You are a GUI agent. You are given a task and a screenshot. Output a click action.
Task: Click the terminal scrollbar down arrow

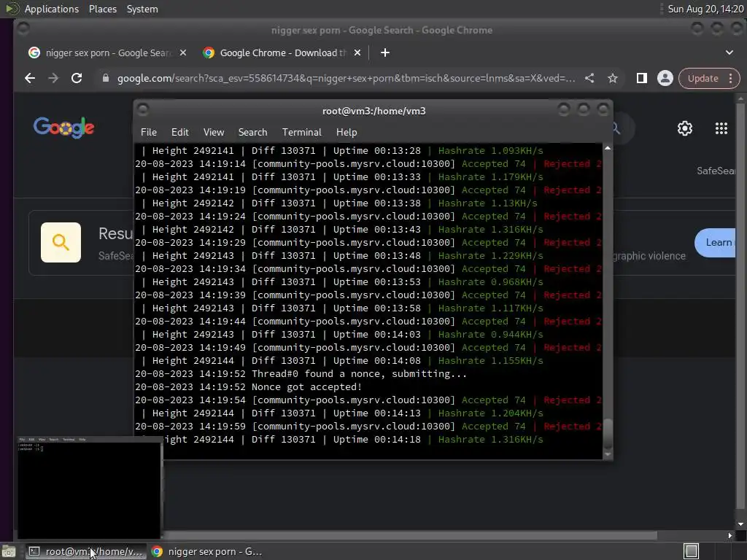[608, 455]
